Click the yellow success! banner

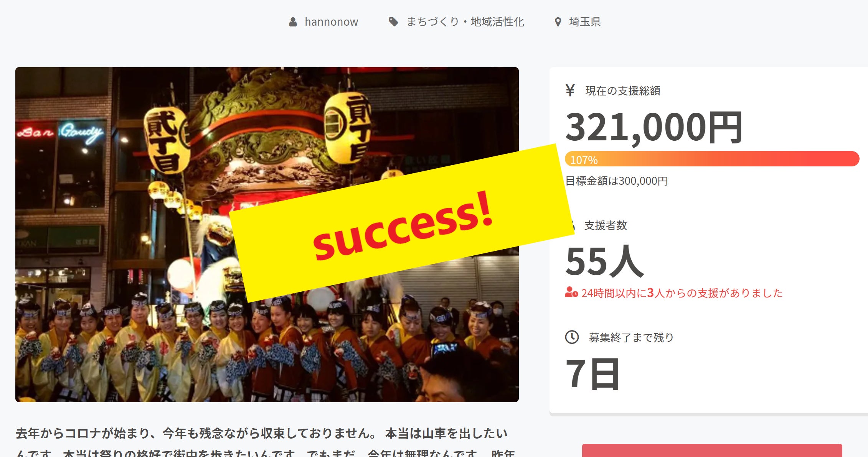[x=401, y=224]
